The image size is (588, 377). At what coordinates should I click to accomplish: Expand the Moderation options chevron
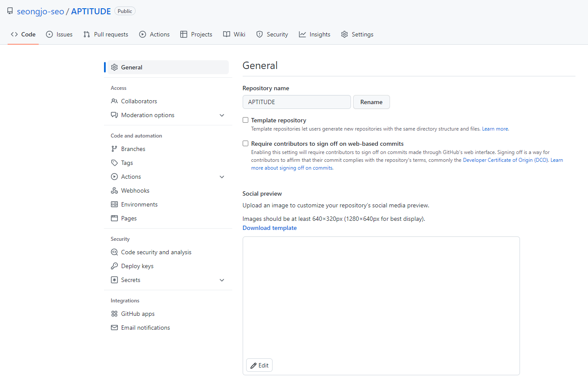pos(222,115)
